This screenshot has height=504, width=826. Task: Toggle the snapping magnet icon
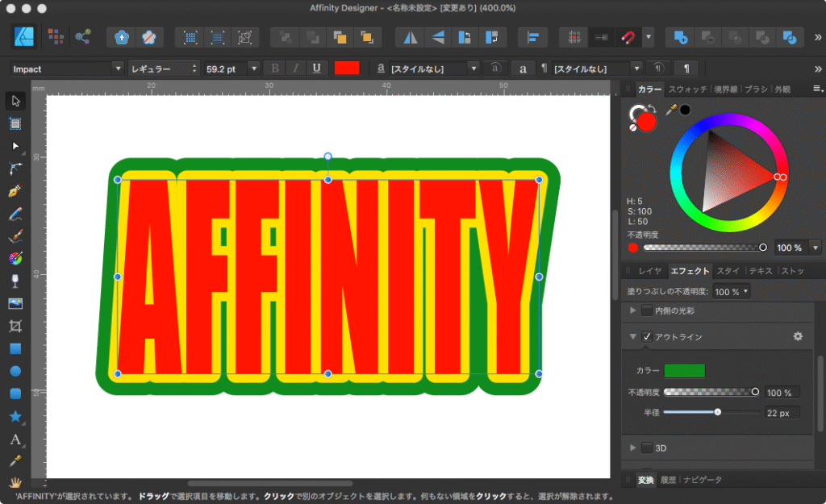tap(627, 37)
